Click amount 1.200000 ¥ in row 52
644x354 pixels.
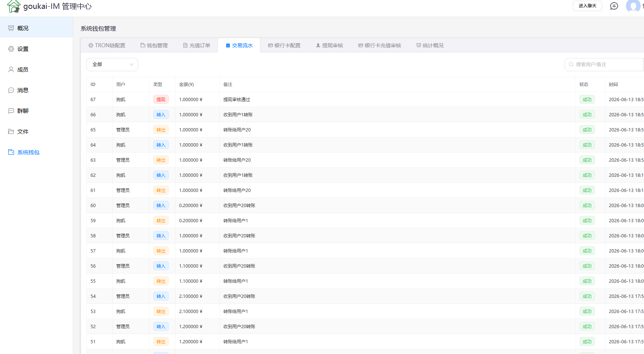point(191,327)
